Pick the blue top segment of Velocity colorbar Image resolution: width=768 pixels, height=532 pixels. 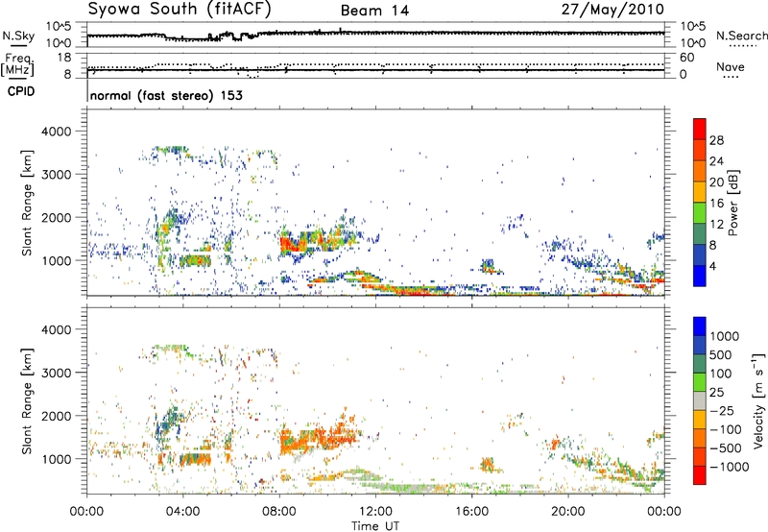pyautogui.click(x=700, y=326)
